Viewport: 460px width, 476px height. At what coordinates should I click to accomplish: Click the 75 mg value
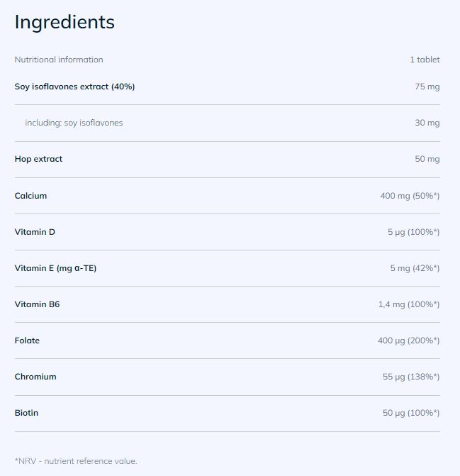tap(427, 87)
